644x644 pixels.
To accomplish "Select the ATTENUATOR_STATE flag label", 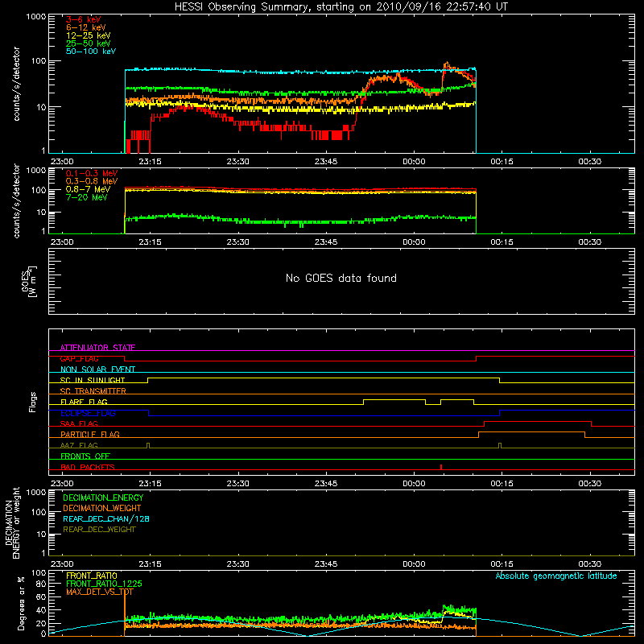I will coord(97,348).
